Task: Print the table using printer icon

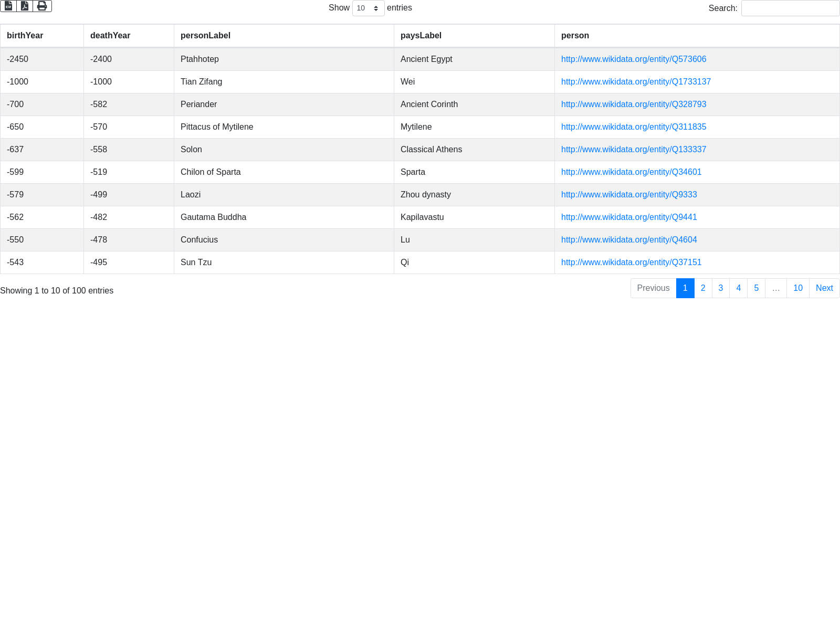Action: coord(42,6)
